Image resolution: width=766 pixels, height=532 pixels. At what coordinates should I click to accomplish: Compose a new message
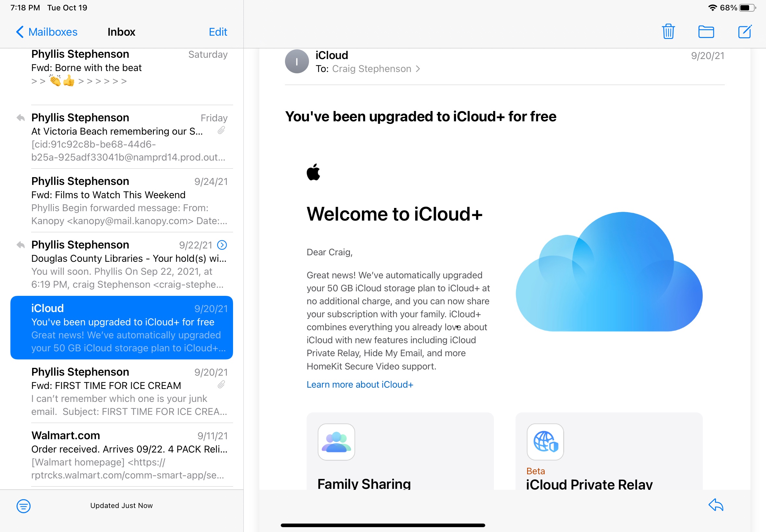[745, 32]
